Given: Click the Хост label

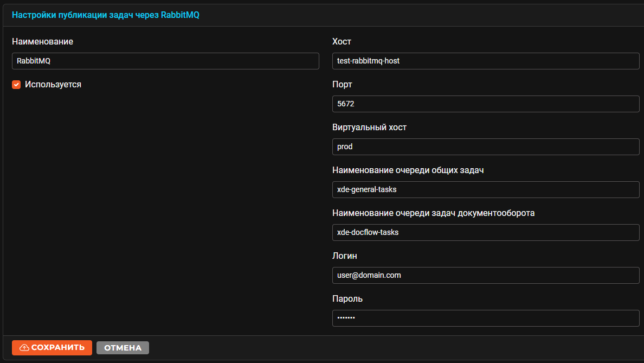Looking at the screenshot, I should [x=342, y=42].
